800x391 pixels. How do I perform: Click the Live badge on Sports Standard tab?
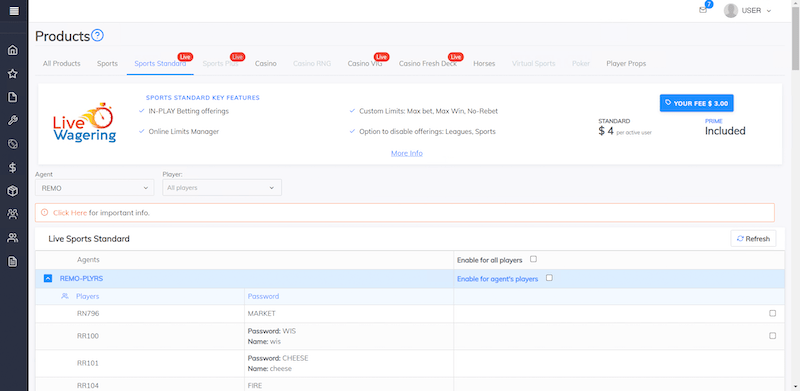(x=185, y=57)
